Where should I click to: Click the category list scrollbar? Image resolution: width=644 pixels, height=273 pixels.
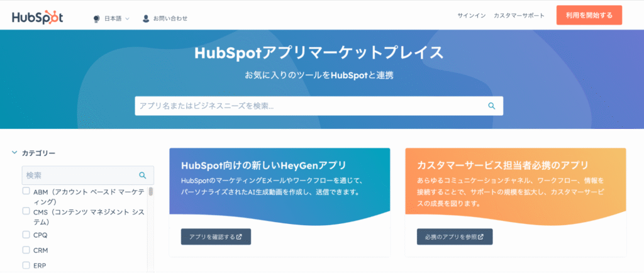tap(151, 191)
